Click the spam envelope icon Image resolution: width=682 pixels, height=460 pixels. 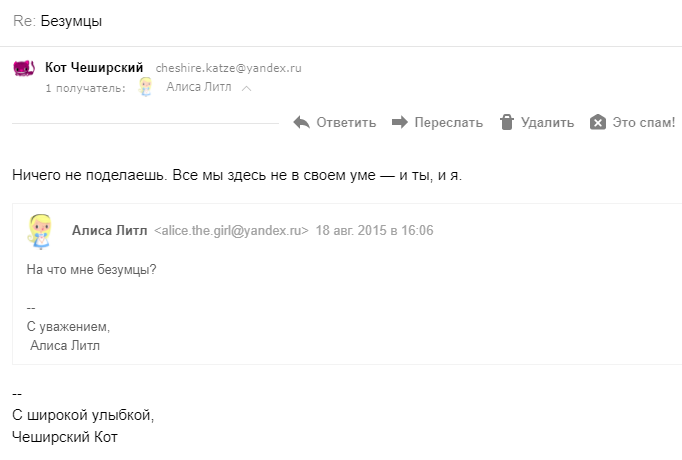pos(598,122)
